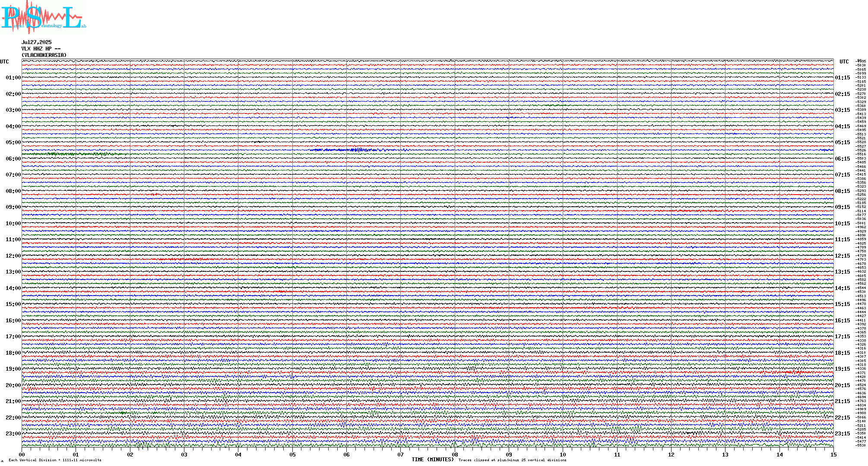Click minute tick 15 on the time axis
The image size is (868, 466).
(833, 454)
